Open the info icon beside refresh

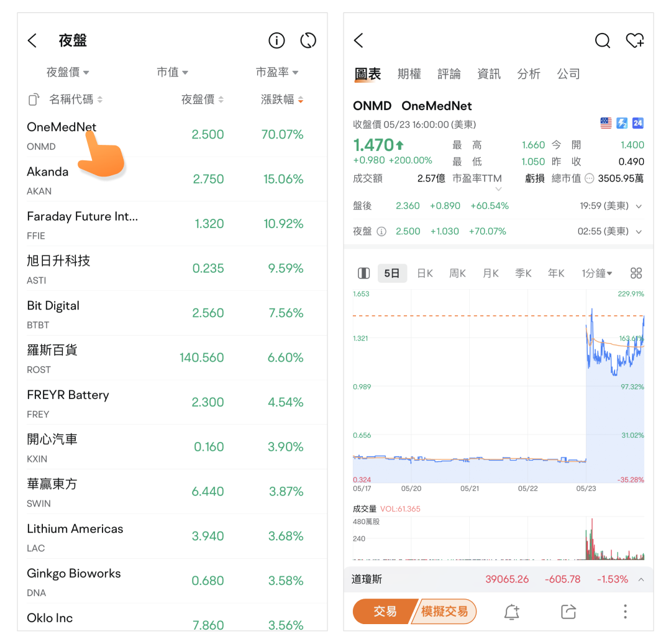coord(276,41)
